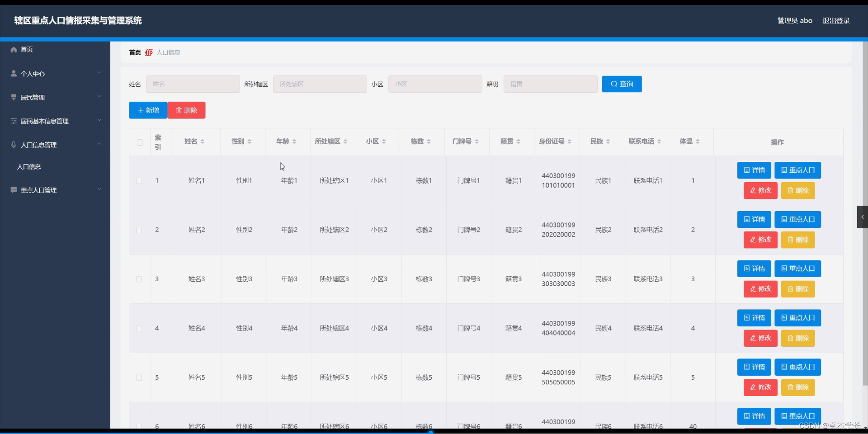Click the 退出登录 link at top right

835,20
